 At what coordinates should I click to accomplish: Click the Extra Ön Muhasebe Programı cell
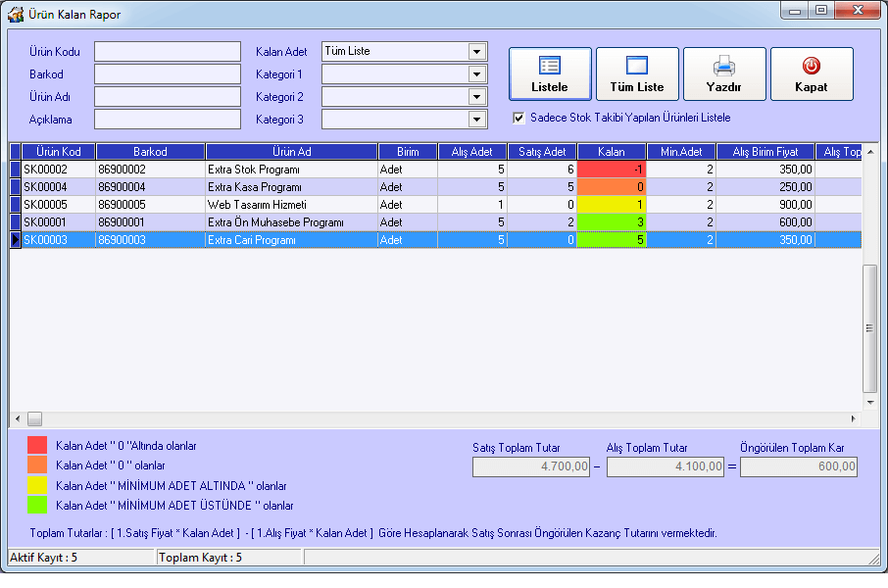click(x=292, y=222)
